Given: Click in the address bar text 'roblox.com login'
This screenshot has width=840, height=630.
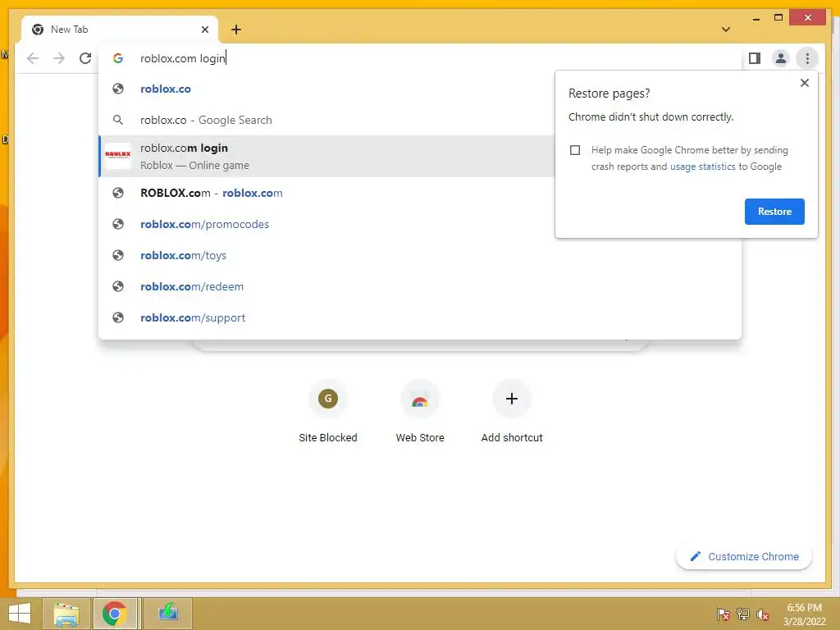Looking at the screenshot, I should 183,58.
